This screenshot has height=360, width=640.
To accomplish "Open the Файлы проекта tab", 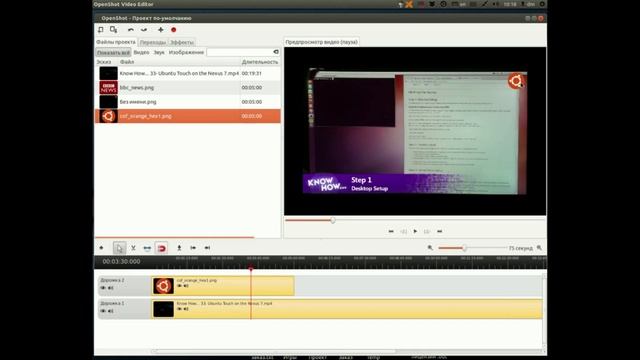I will point(116,42).
